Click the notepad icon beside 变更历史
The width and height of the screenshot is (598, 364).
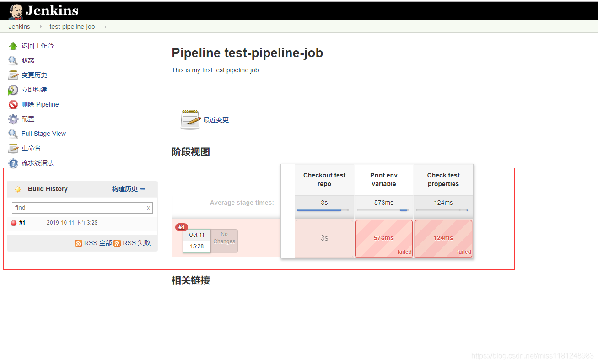tap(13, 75)
